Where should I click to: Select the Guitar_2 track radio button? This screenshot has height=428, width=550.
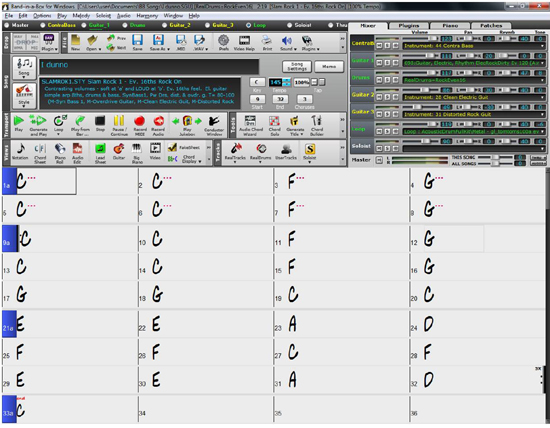coord(165,25)
